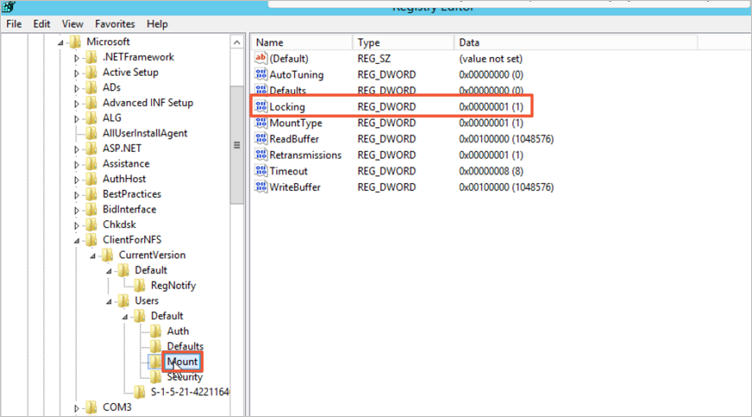This screenshot has height=417, width=752.
Task: Click the .NETFramework folder icon
Action: point(91,58)
